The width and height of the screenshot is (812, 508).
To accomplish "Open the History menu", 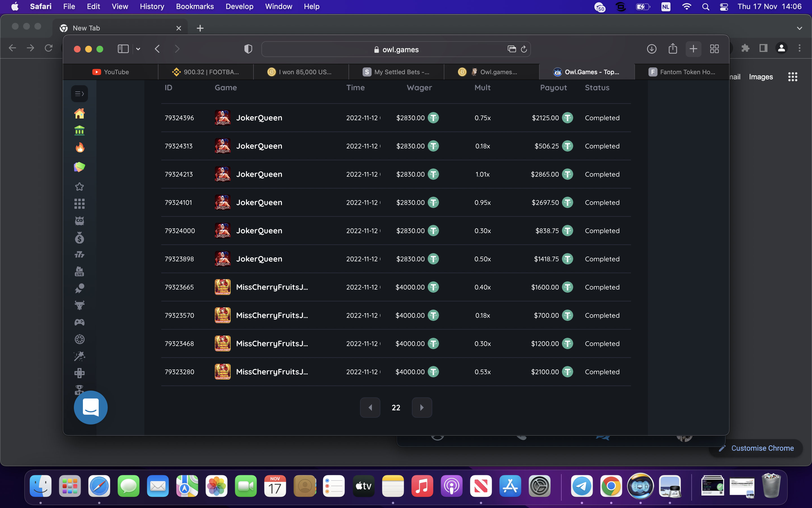I will pyautogui.click(x=152, y=6).
